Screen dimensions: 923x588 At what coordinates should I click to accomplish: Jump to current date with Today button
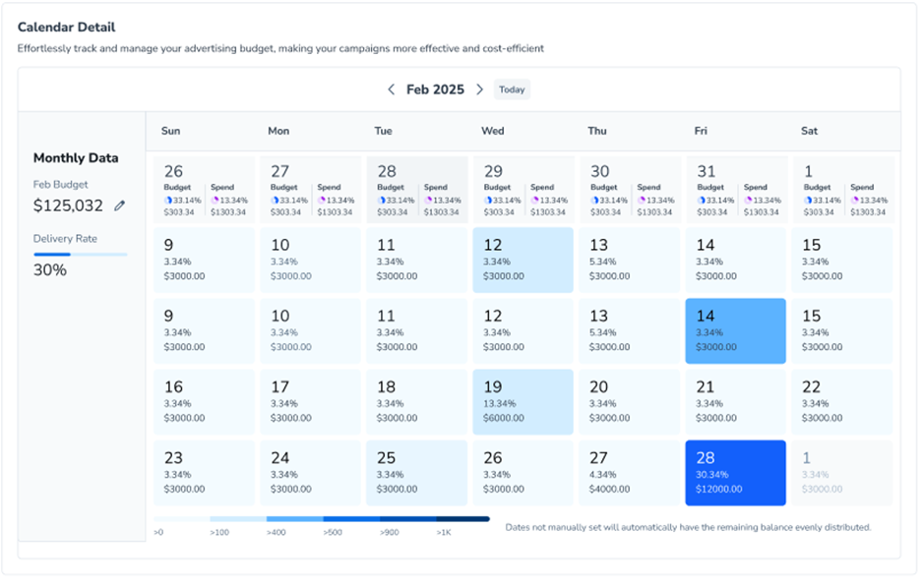click(x=512, y=89)
